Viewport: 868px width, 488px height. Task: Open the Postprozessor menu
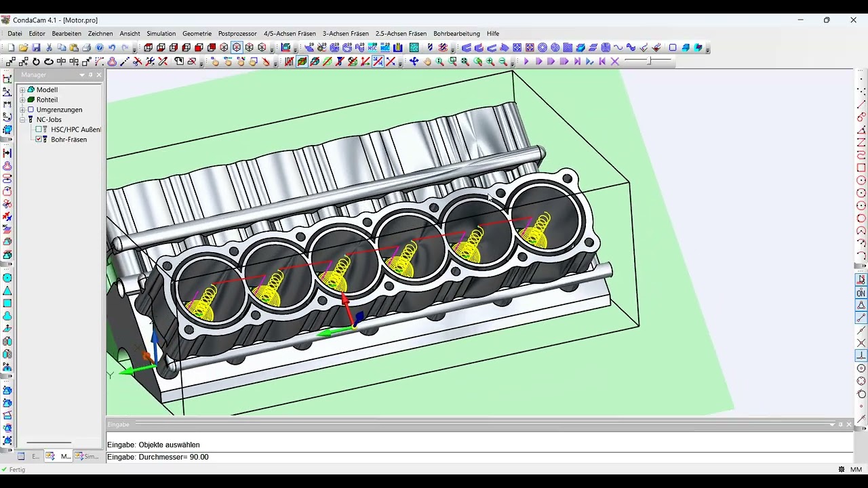237,33
